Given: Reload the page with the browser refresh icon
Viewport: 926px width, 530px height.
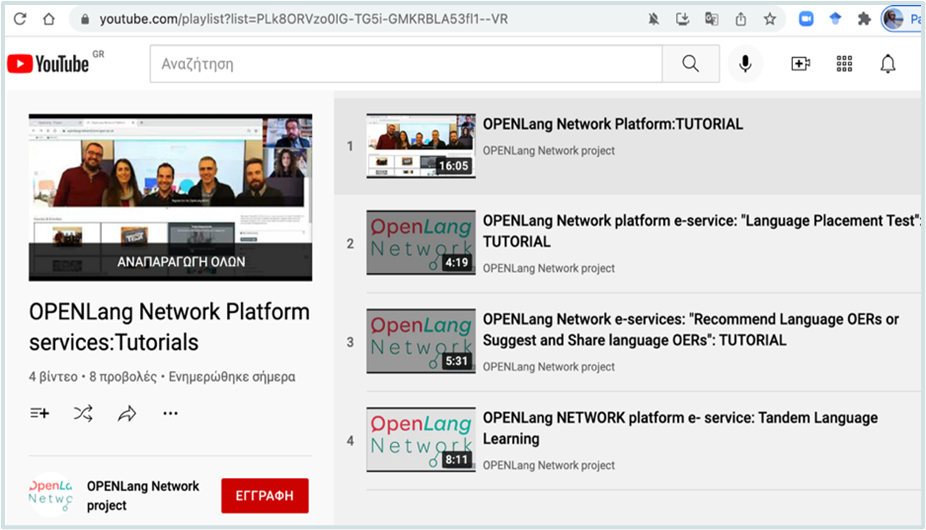Looking at the screenshot, I should (20, 19).
